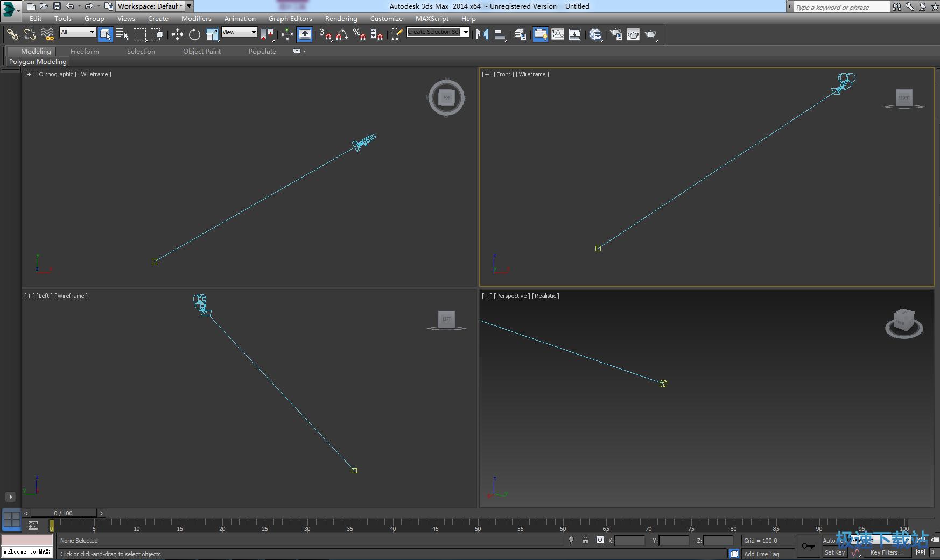Screen dimensions: 940x560
Task: Click Add Time Tag
Action: (762, 554)
